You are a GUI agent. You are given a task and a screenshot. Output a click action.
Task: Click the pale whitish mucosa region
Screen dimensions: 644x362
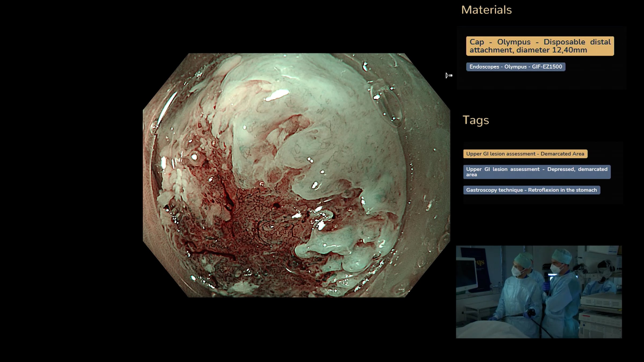[x=322, y=107]
